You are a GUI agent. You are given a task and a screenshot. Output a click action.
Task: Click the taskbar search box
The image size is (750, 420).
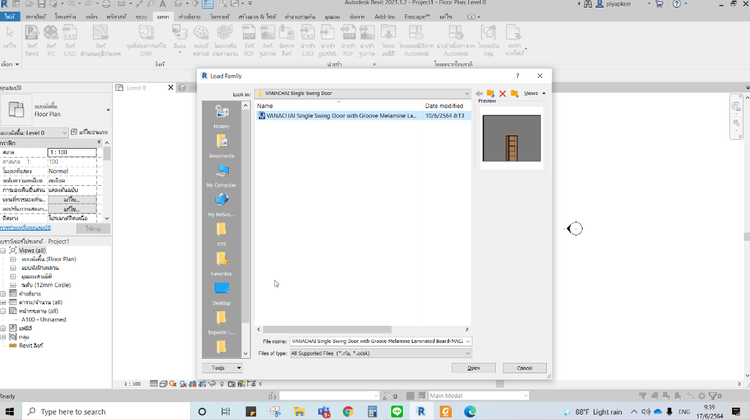pos(106,411)
